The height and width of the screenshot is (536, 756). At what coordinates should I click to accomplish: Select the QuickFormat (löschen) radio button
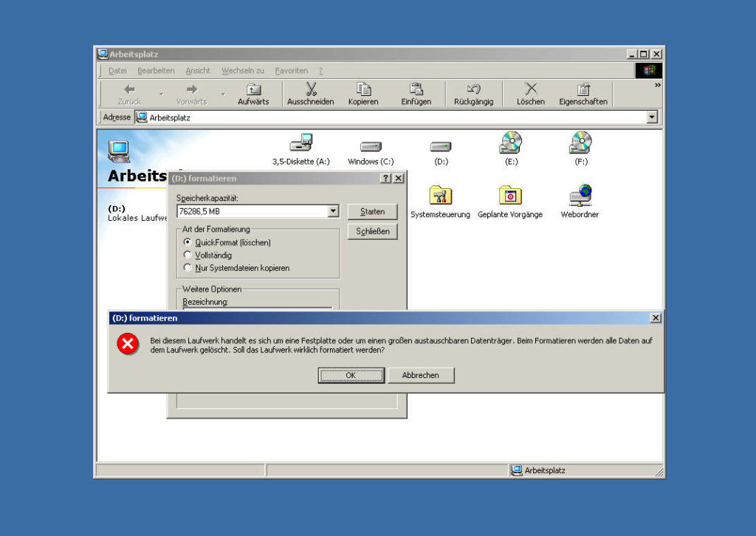pos(188,242)
